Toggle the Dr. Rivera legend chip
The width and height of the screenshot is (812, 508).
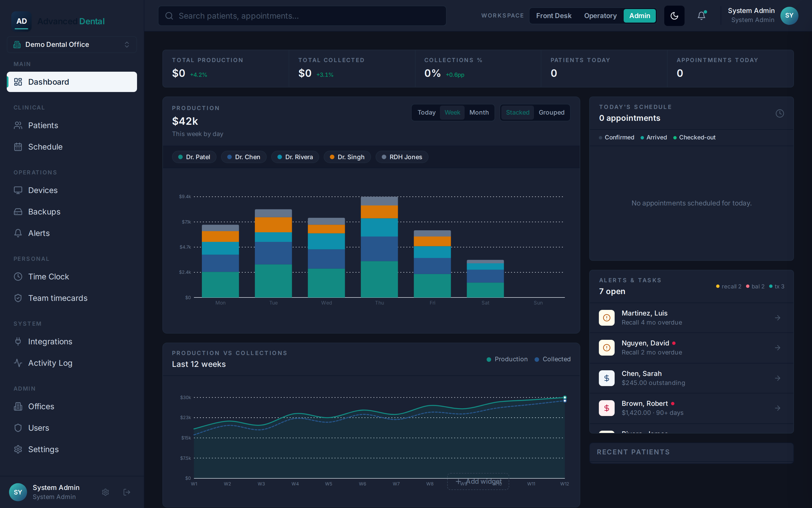(295, 157)
